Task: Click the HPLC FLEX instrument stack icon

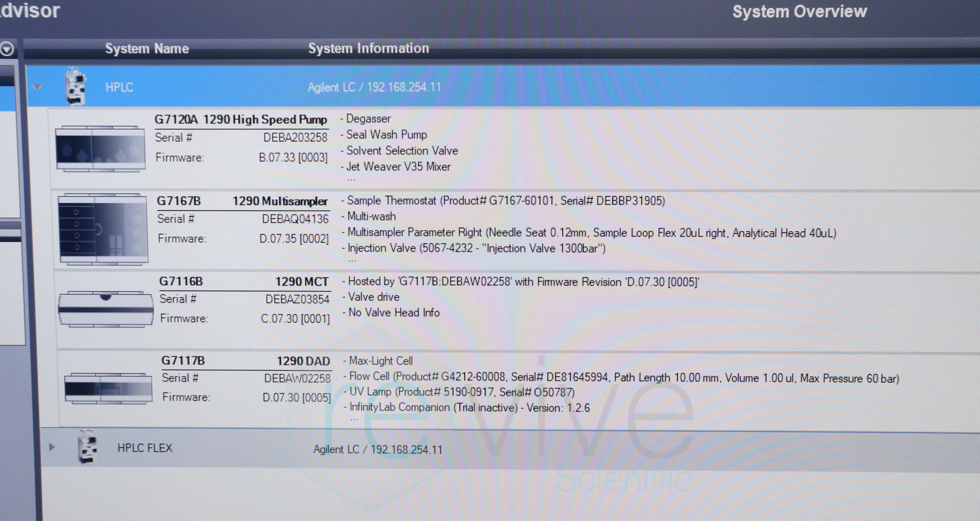Action: [x=87, y=447]
